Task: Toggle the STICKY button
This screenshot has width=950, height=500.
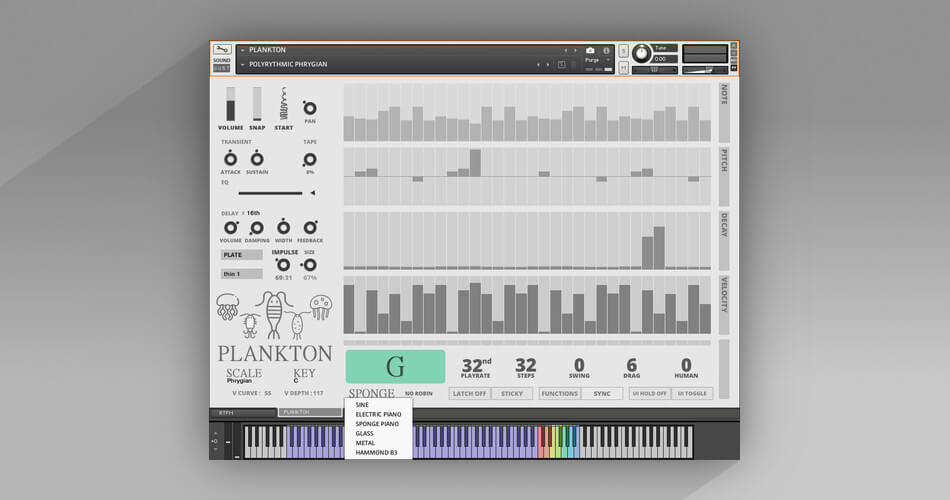Action: coord(512,394)
